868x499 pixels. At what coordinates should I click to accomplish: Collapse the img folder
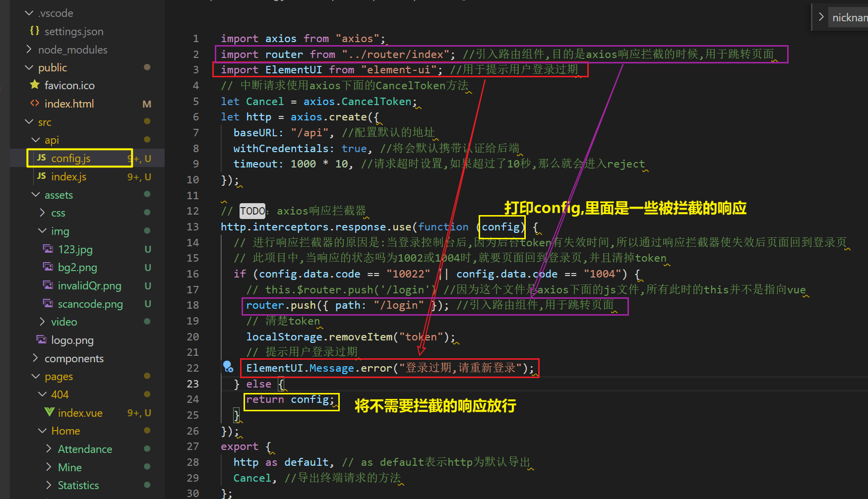tap(42, 230)
